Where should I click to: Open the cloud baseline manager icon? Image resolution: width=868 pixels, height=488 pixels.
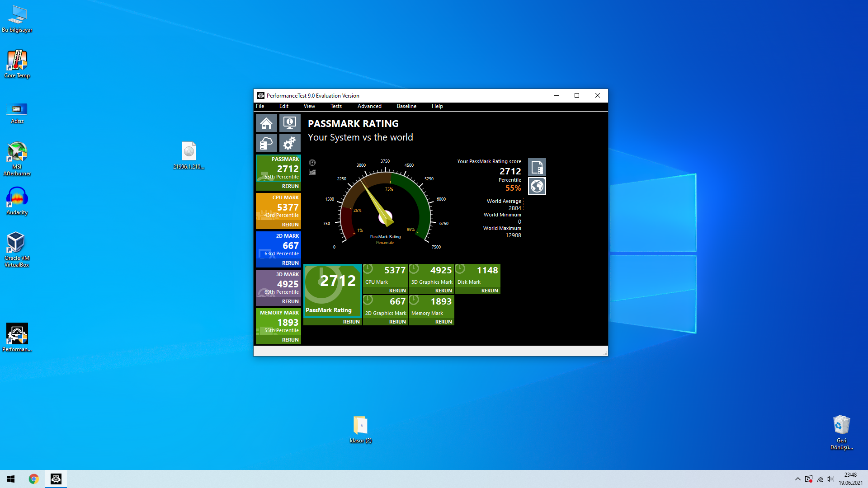click(x=266, y=144)
